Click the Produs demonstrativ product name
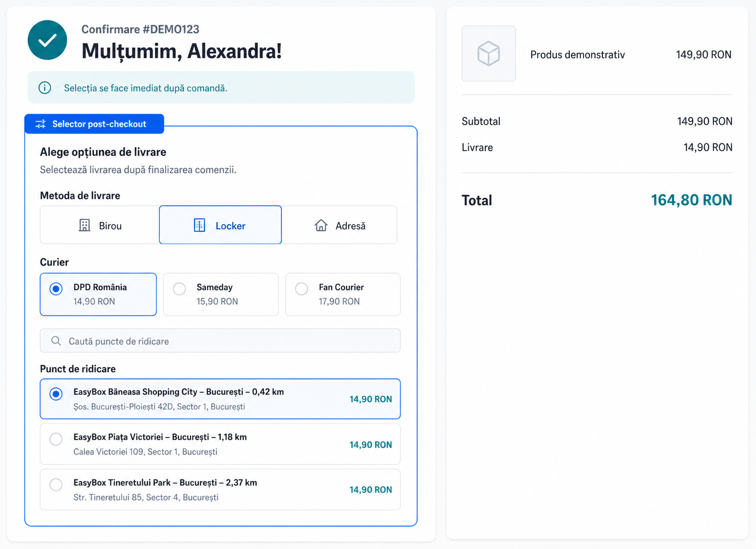756x549 pixels. [578, 54]
